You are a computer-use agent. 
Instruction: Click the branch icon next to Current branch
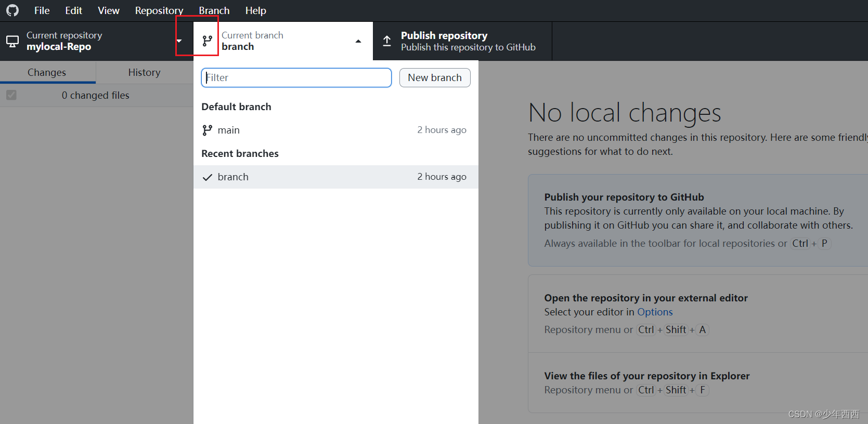pyautogui.click(x=208, y=41)
